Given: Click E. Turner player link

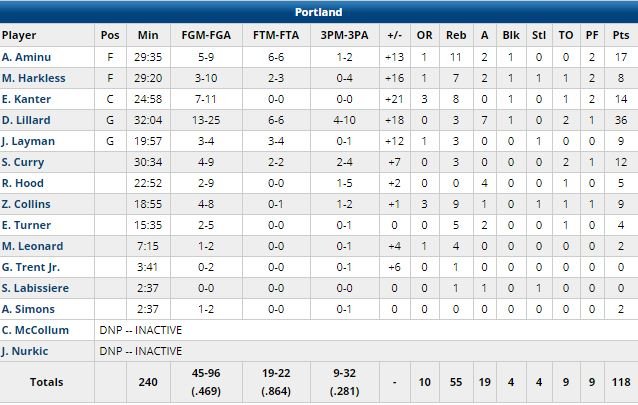Looking at the screenshot, I should click(24, 225).
